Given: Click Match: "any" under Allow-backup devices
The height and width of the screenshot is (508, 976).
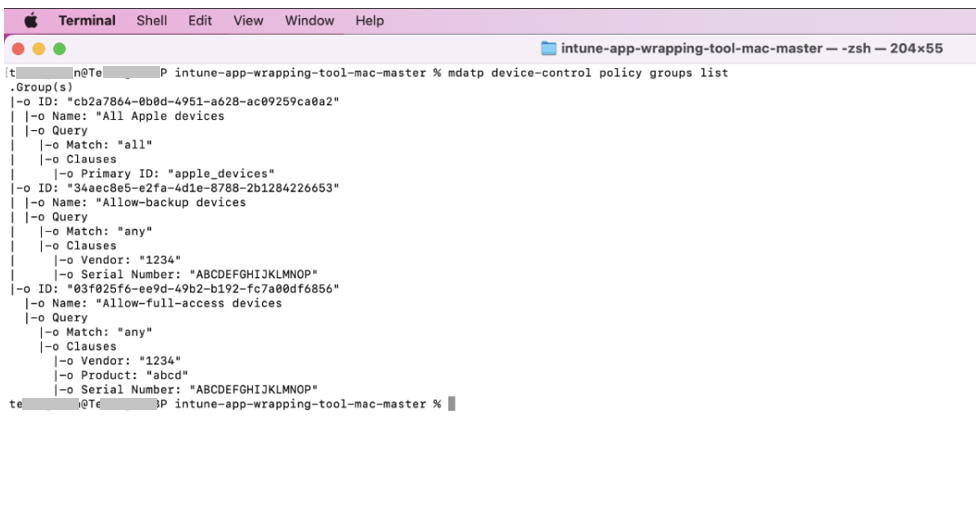Looking at the screenshot, I should [x=96, y=231].
